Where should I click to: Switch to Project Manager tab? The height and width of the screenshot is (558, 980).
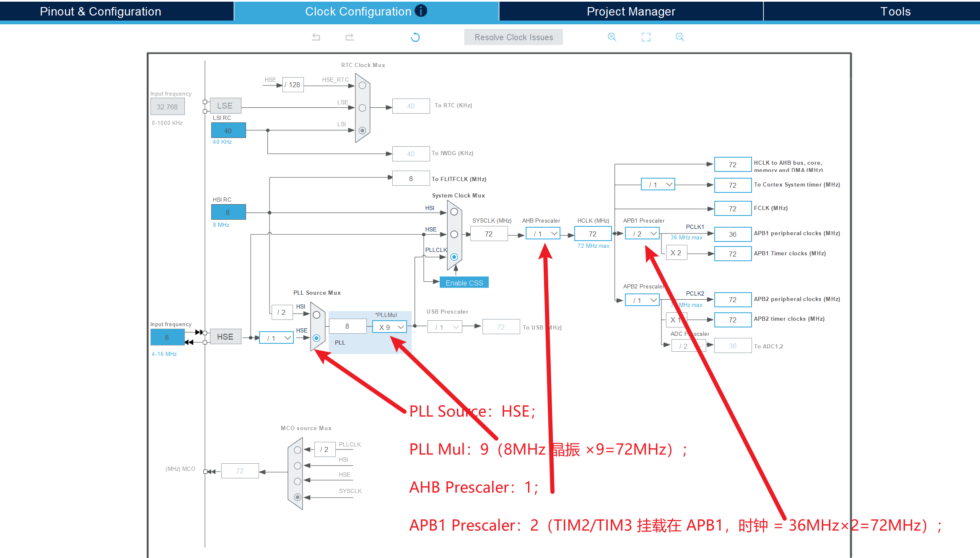pyautogui.click(x=631, y=11)
